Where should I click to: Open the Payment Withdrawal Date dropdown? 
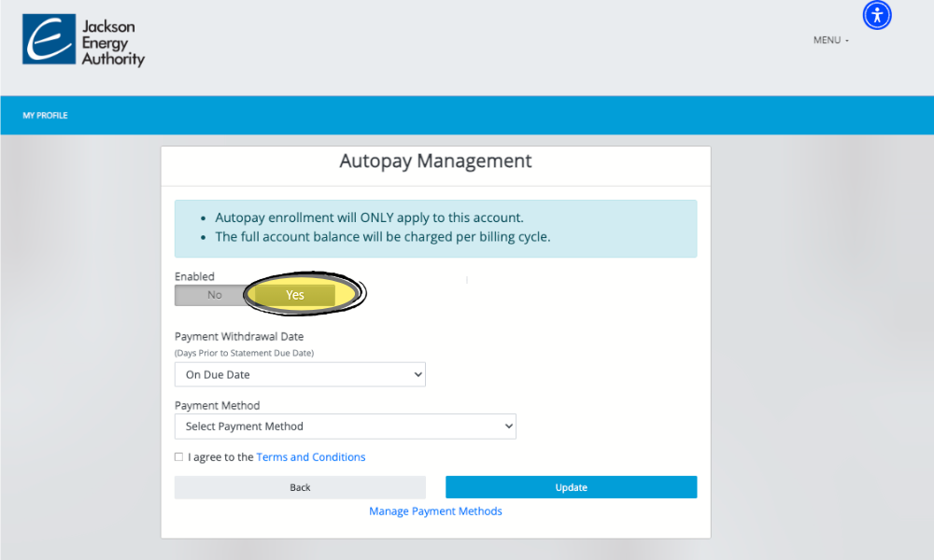[299, 374]
